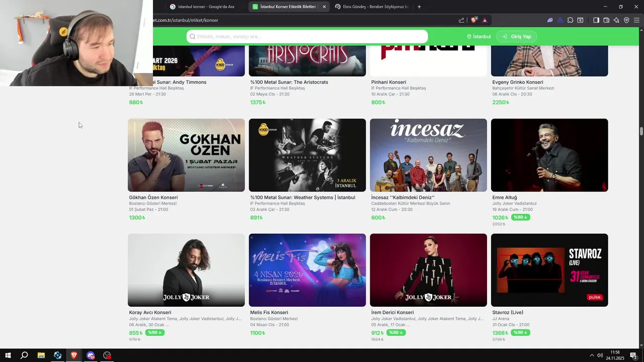Switch to istanbul konser Google tab

[x=202, y=7]
